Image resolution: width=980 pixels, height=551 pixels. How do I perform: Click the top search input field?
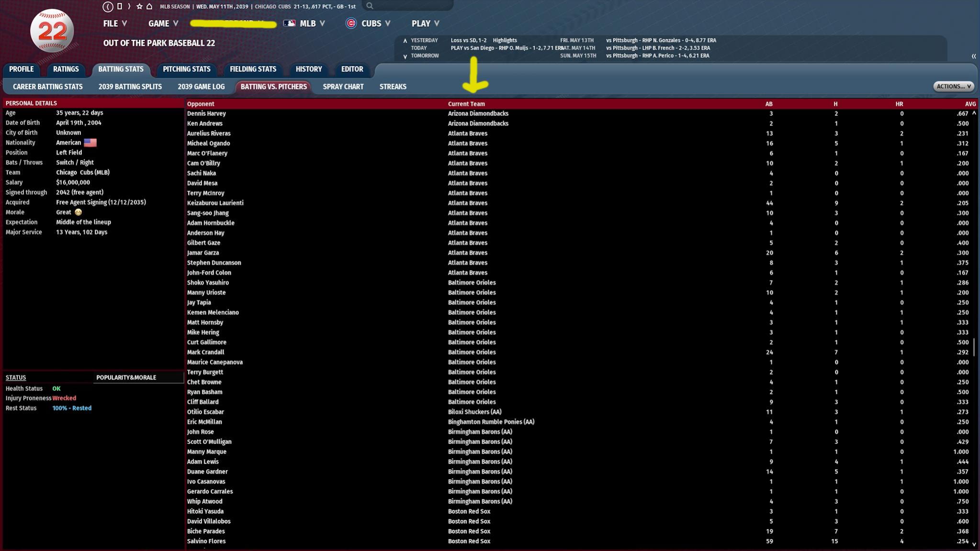pos(412,6)
